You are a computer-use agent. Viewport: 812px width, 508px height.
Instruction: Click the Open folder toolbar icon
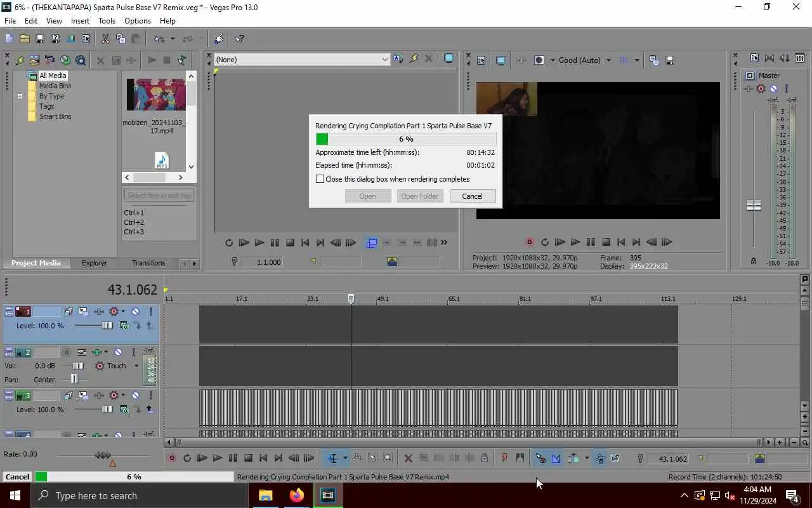pyautogui.click(x=24, y=39)
